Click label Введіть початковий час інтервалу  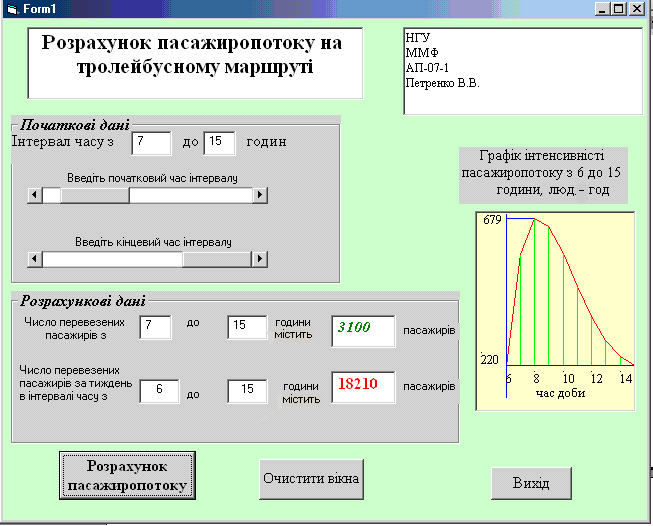point(152,178)
